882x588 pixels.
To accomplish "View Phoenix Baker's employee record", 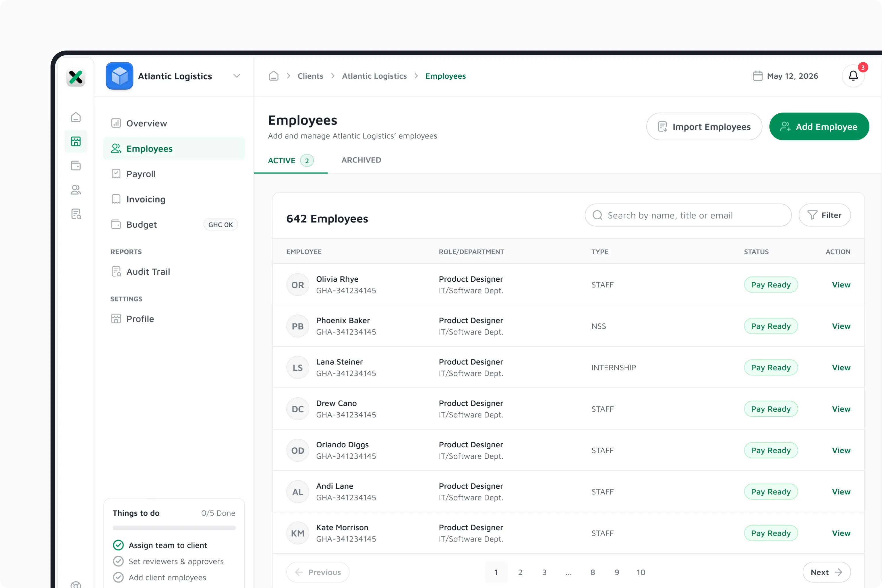I will [x=841, y=326].
